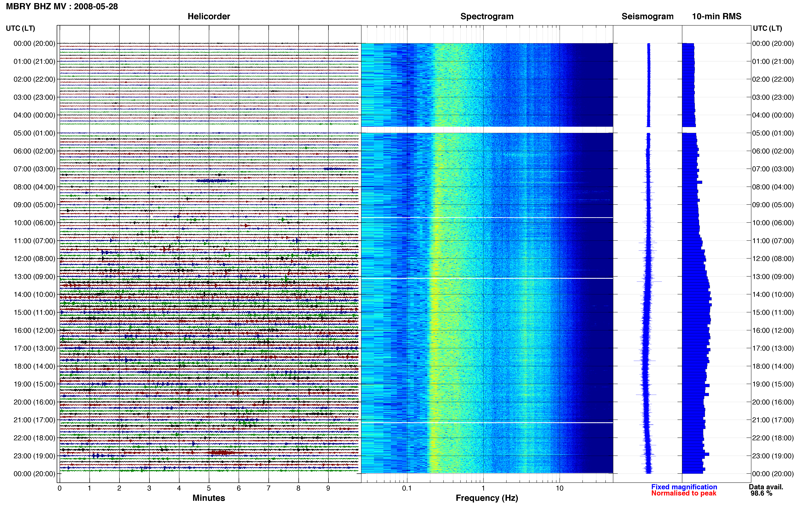812x508 pixels.
Task: Click RMS-side time label 01:00 (21:00)
Action: tap(773, 62)
